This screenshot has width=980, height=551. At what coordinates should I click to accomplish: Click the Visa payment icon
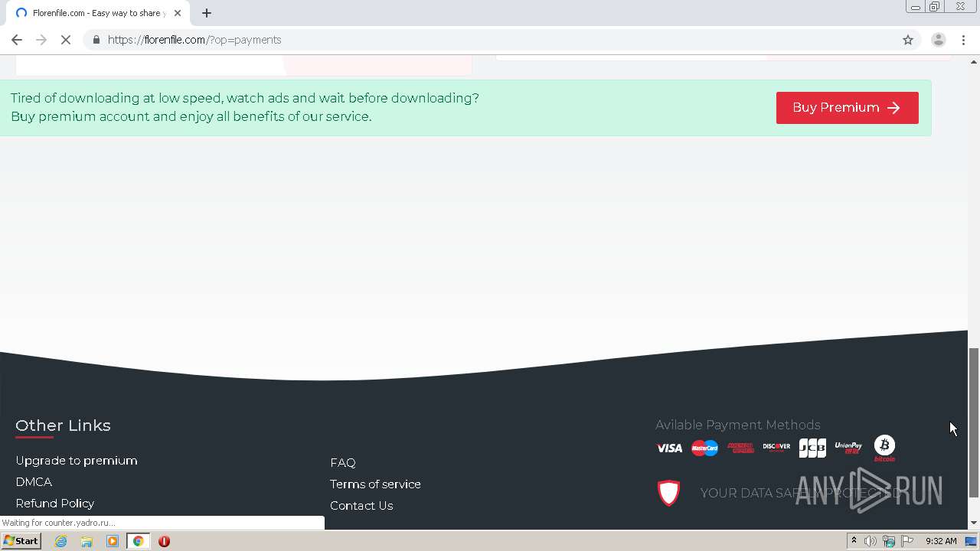point(669,448)
